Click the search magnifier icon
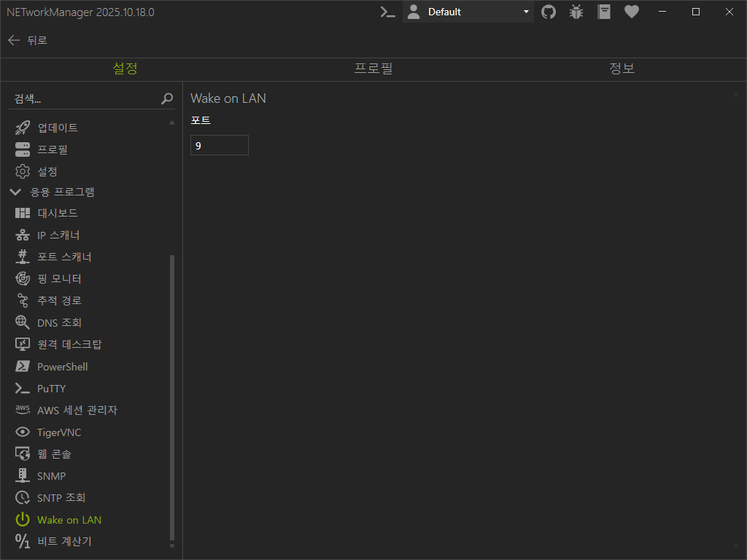Viewport: 747px width, 560px height. coord(167,98)
